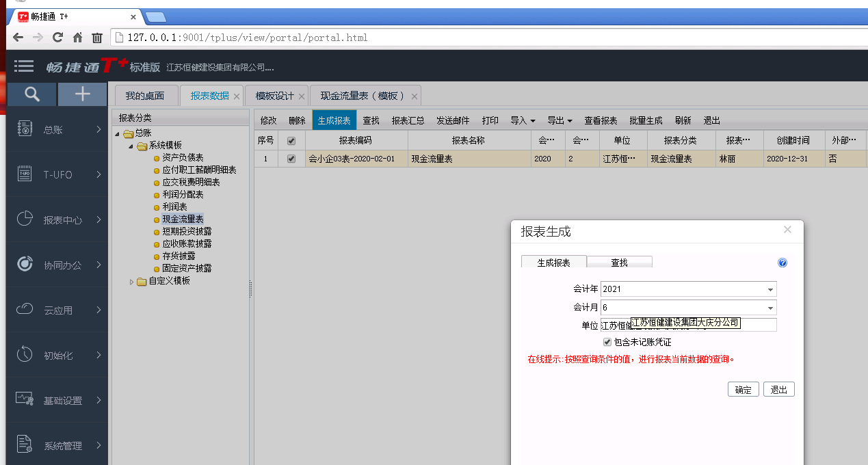
Task: Toggle 包含未记账凭证 checkbox
Action: point(607,342)
